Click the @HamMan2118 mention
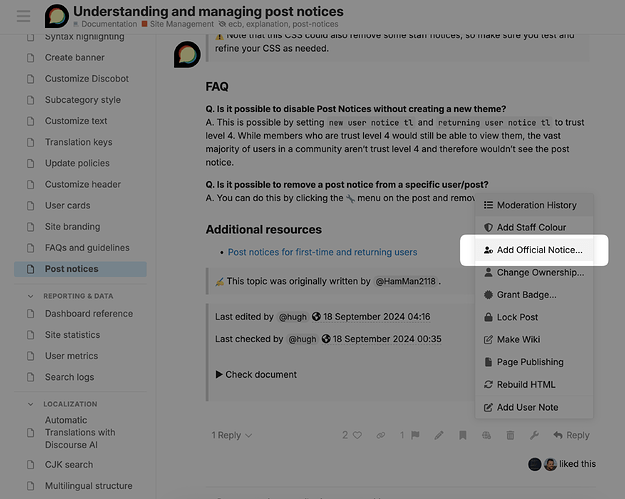 [405, 281]
